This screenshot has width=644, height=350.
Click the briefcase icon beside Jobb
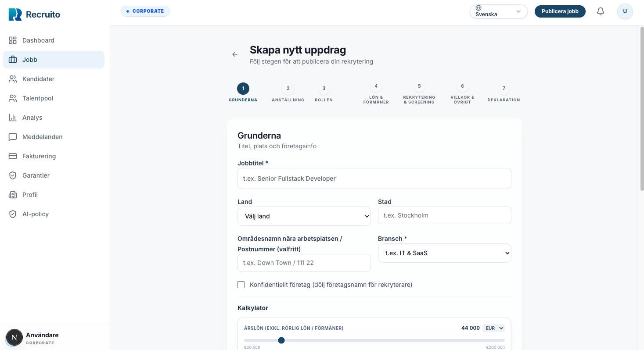(13, 60)
